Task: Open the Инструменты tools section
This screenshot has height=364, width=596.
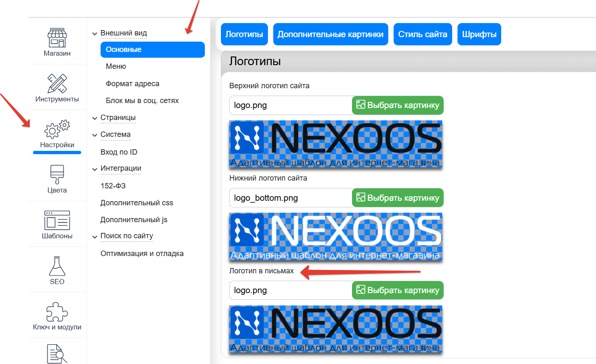Action: point(57,88)
